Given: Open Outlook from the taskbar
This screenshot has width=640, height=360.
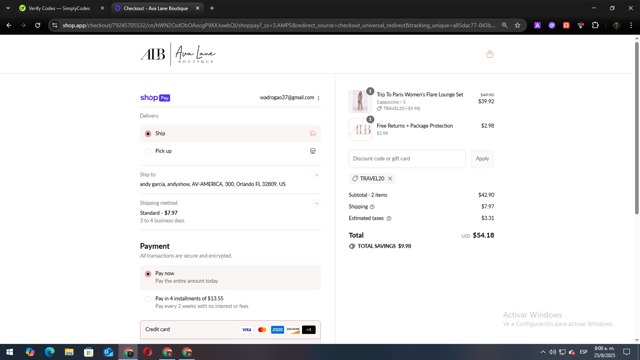Looking at the screenshot, I should (108, 352).
